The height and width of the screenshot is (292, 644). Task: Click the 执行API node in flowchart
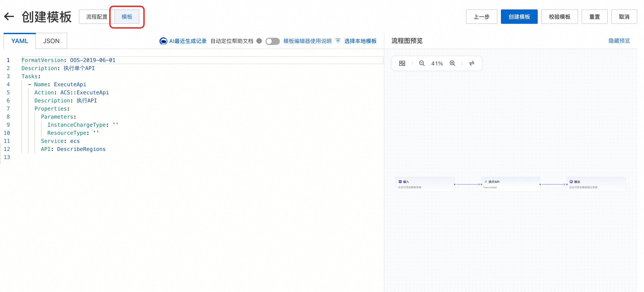click(x=511, y=184)
